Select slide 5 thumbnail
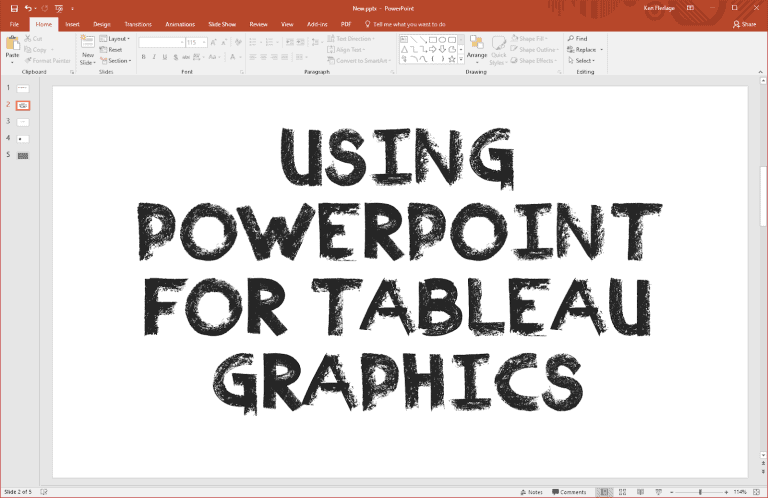 coord(23,156)
